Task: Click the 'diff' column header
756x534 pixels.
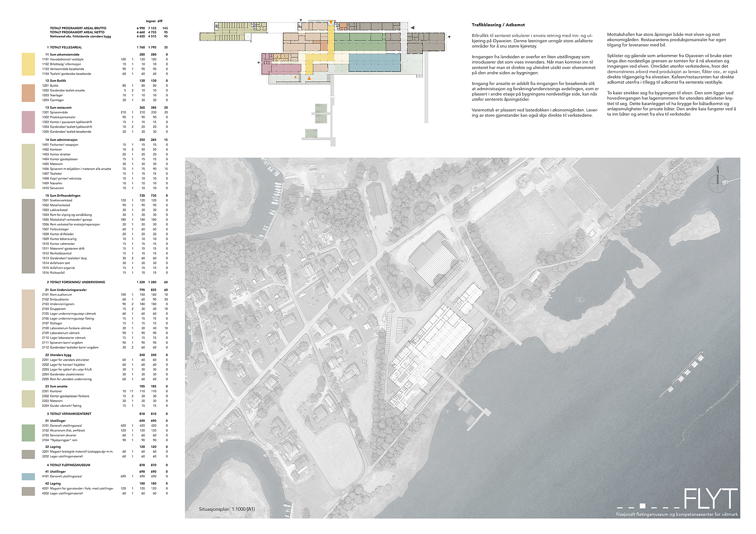Action: (160, 21)
